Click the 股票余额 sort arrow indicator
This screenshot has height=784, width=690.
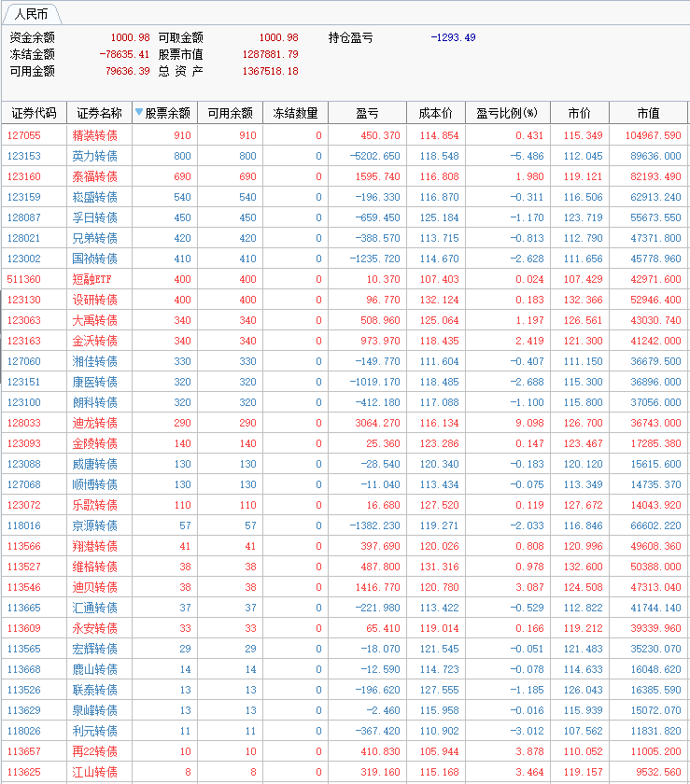pyautogui.click(x=139, y=112)
